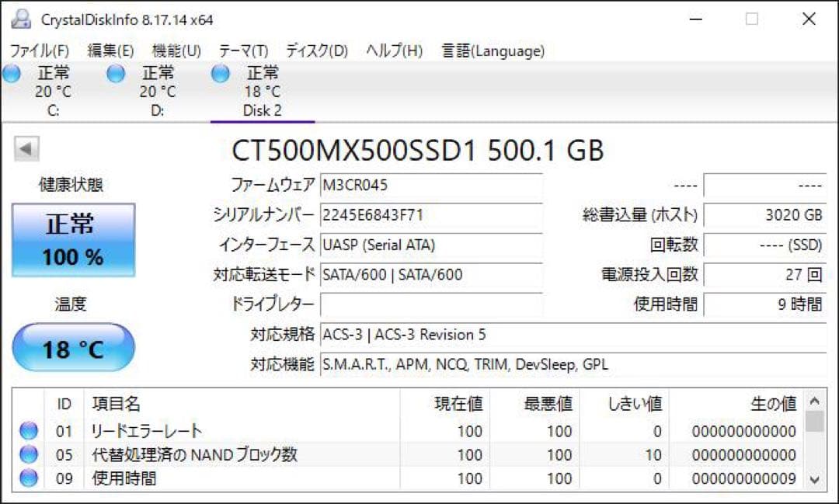Minimize the CrystalDiskInfo window
The image size is (839, 504).
tap(695, 19)
